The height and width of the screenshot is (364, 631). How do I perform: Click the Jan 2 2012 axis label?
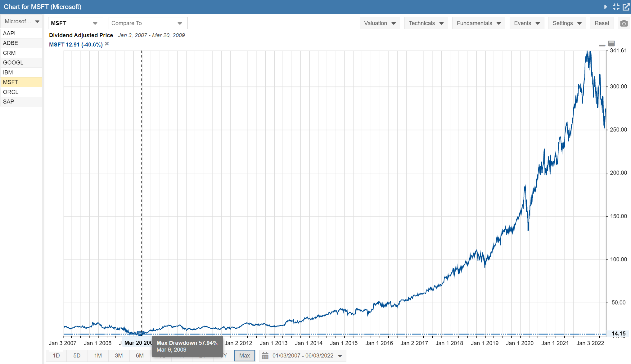click(238, 343)
